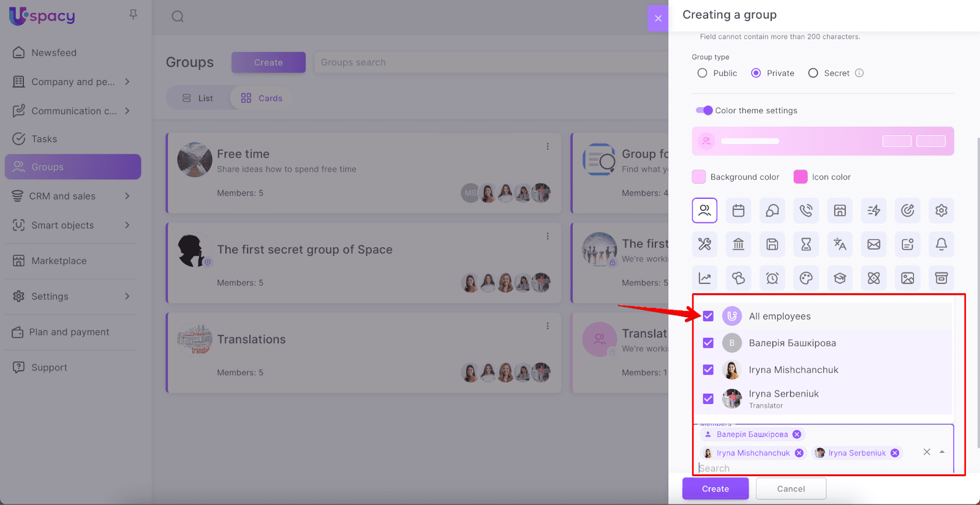Pick the bell notification group icon
980x505 pixels.
click(x=941, y=244)
